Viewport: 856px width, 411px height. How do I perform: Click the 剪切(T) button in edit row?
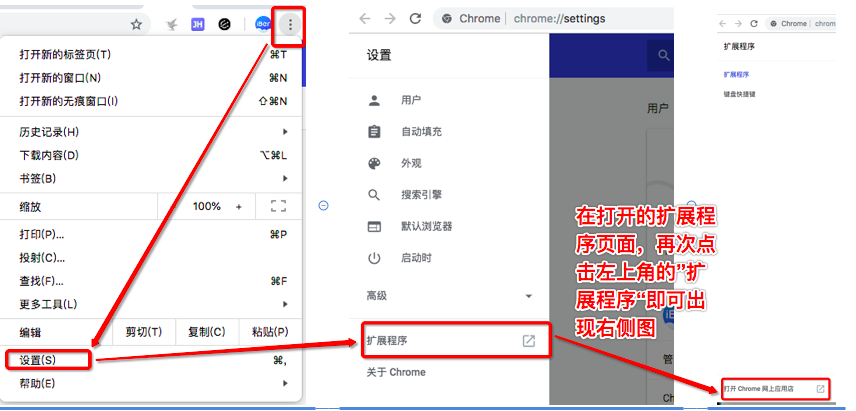(144, 332)
